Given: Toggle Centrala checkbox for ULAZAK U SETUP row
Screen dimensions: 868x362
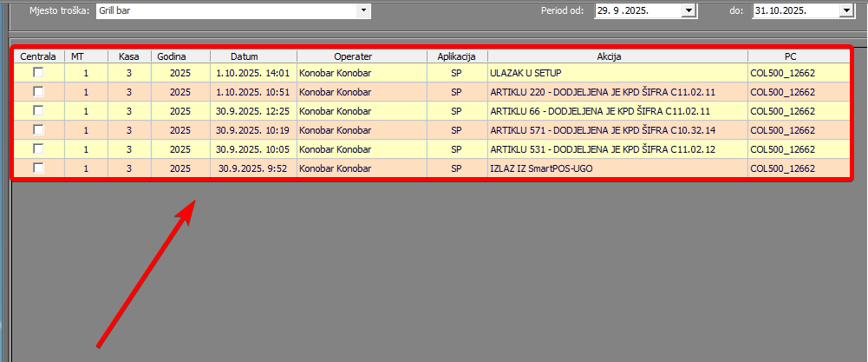Looking at the screenshot, I should pyautogui.click(x=38, y=73).
